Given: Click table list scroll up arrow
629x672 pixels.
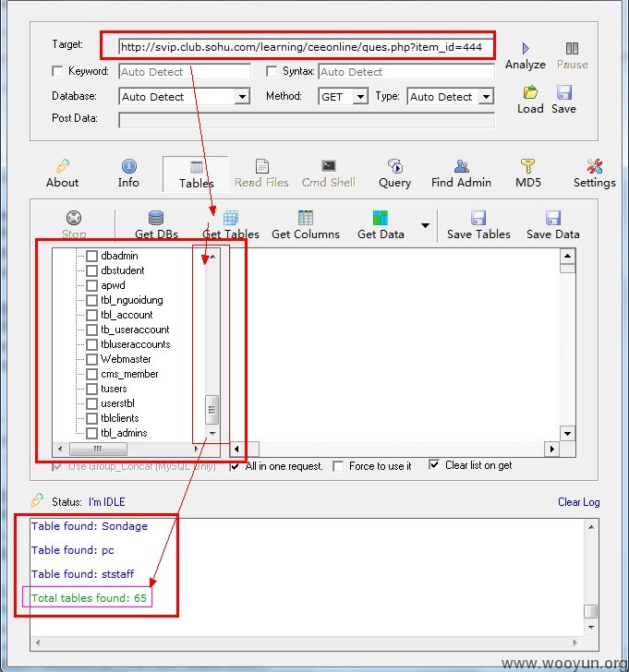Looking at the screenshot, I should coord(212,257).
